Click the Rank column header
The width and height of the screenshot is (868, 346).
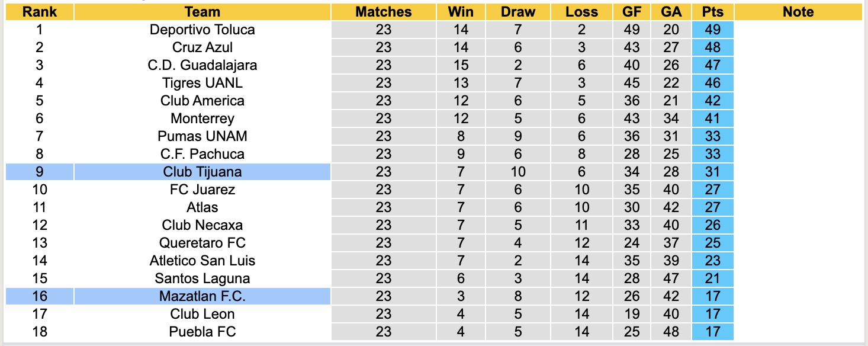(40, 12)
